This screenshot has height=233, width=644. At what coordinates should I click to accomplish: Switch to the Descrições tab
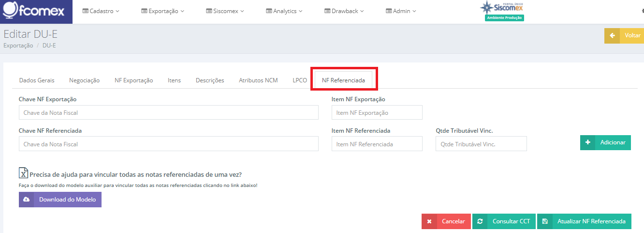[x=210, y=80]
